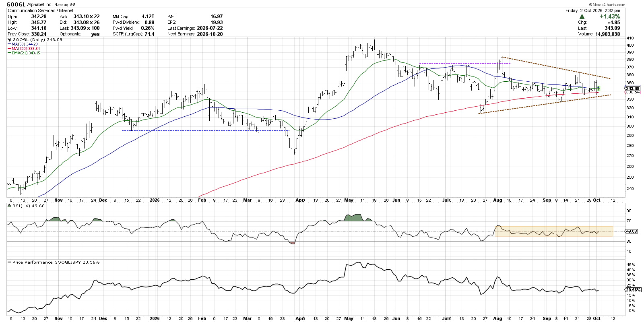Click the Open price 342.29

tap(39, 17)
